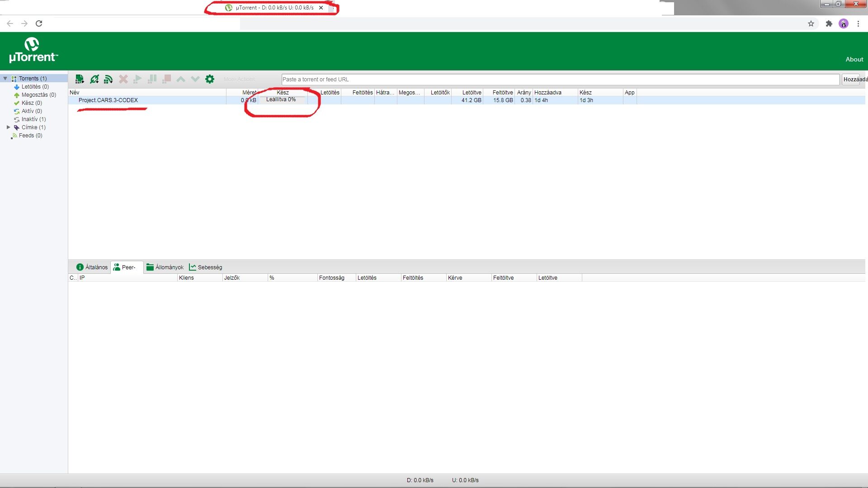The height and width of the screenshot is (488, 868).
Task: Click the 41.2 GB downloaded value
Action: [471, 100]
